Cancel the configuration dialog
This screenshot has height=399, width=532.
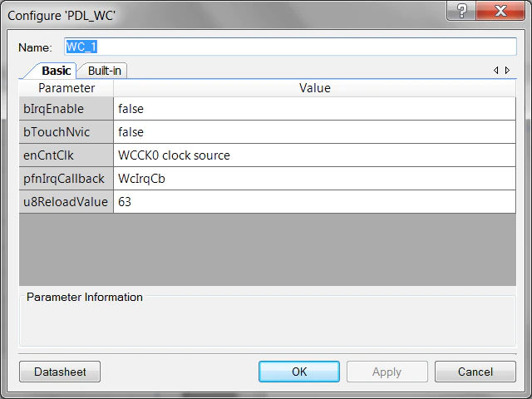click(x=475, y=372)
